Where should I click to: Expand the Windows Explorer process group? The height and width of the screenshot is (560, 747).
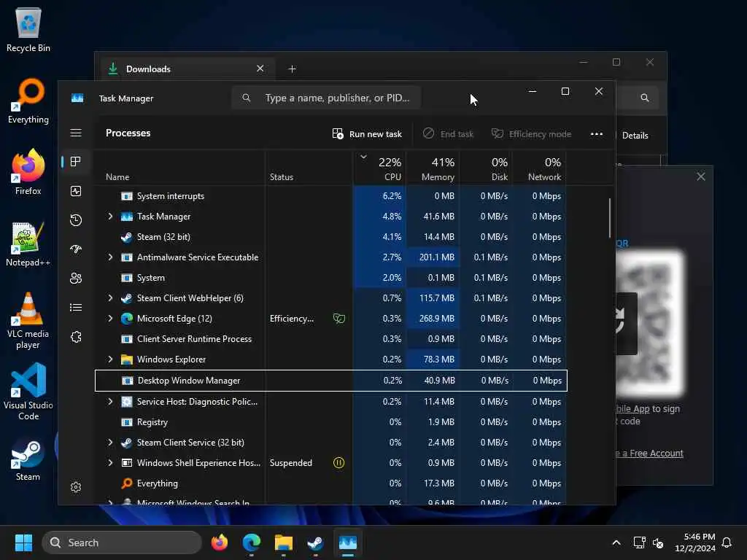111,359
